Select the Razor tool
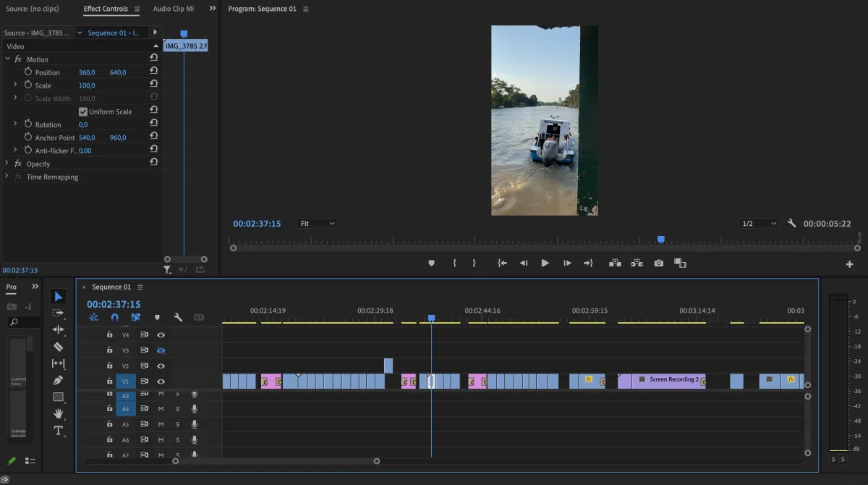This screenshot has width=868, height=485. tap(59, 347)
